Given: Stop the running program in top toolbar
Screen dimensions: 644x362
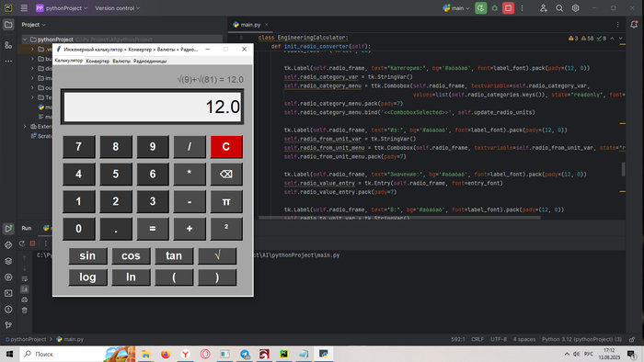Looking at the screenshot, I should (x=508, y=7).
